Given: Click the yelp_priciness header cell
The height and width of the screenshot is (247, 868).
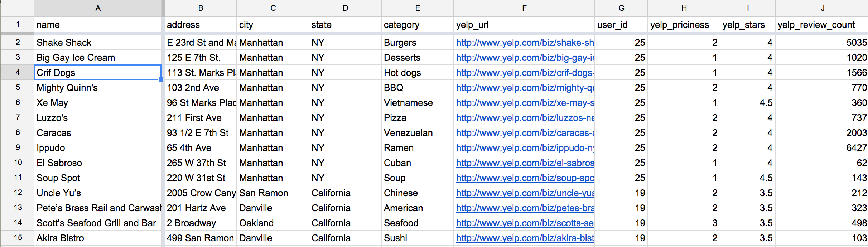Looking at the screenshot, I should point(684,25).
